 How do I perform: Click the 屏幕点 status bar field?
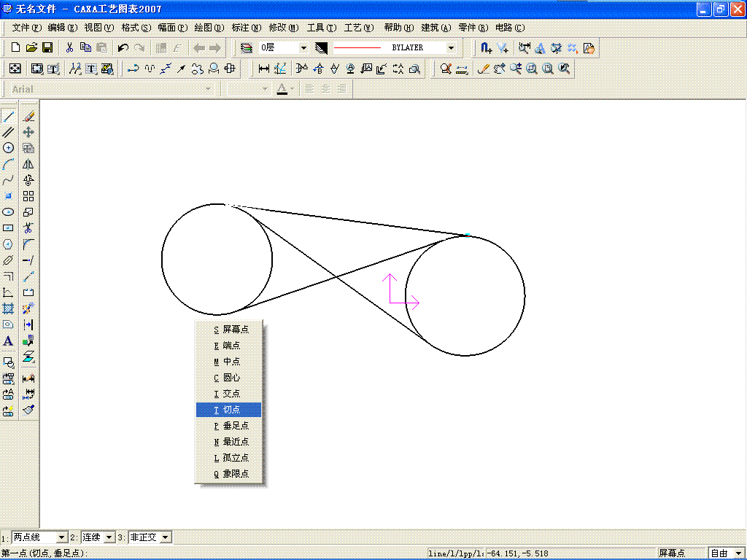click(681, 553)
